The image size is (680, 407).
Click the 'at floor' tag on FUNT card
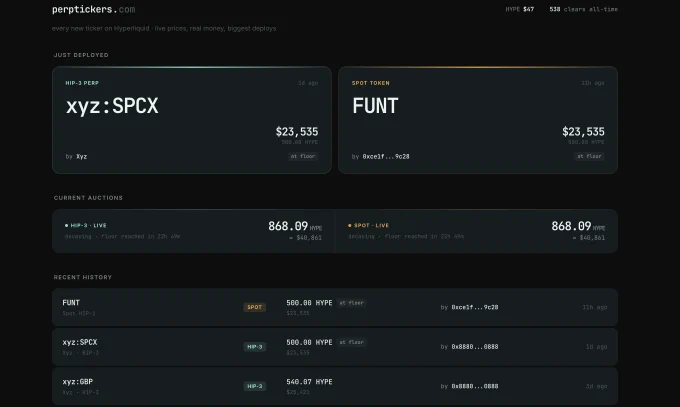(589, 156)
